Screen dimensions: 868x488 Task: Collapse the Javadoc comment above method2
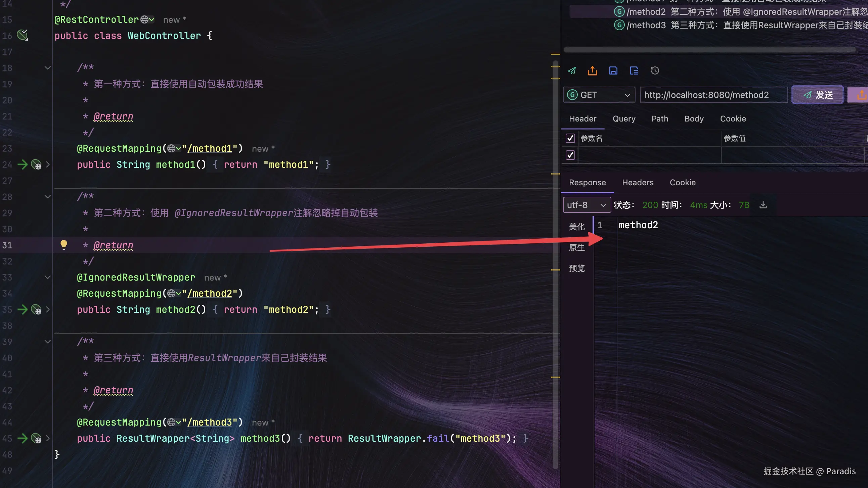47,197
